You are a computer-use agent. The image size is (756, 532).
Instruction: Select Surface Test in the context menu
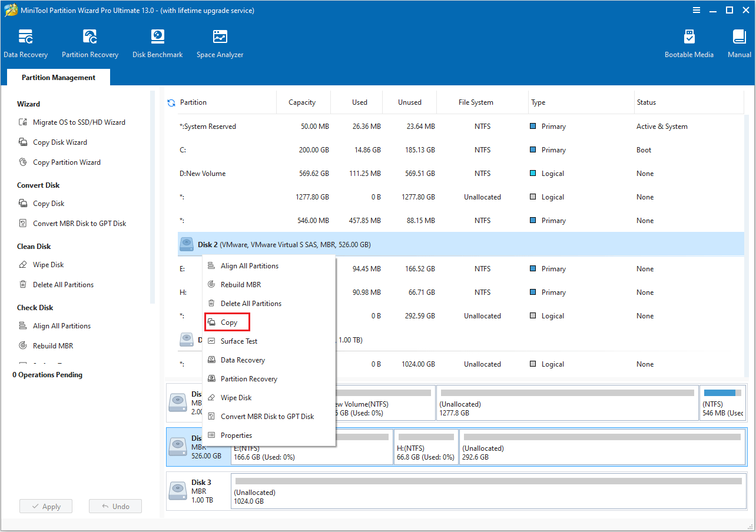[238, 341]
